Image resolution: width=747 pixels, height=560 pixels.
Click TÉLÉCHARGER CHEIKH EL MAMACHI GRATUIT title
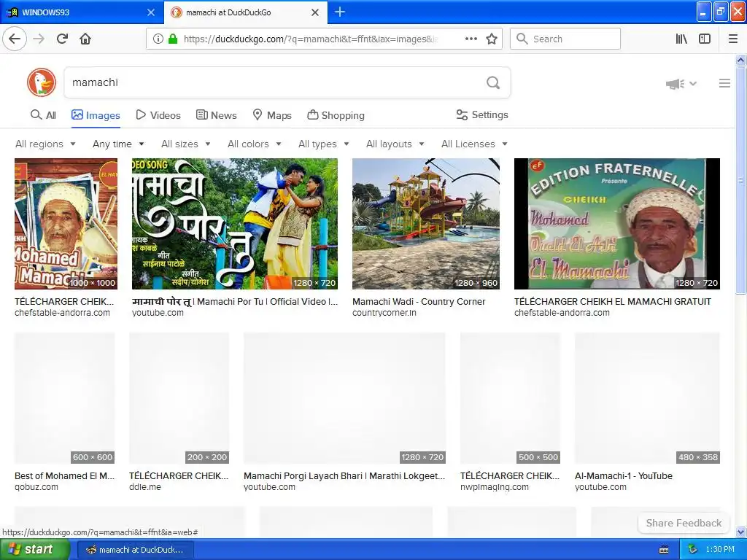[x=613, y=301]
